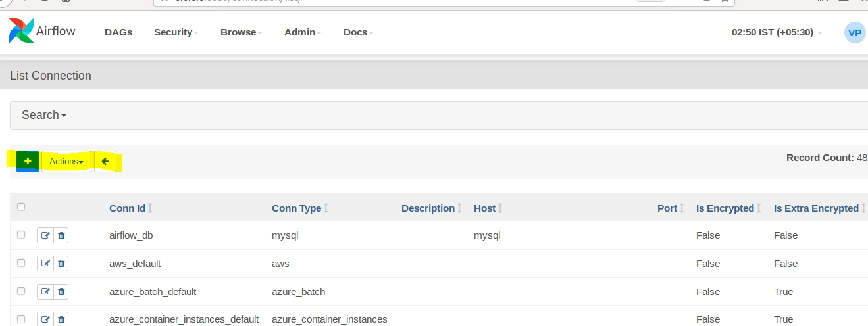Open the timezone 02:50 IST dropdown
Screen dimensions: 868x326
pyautogui.click(x=777, y=32)
